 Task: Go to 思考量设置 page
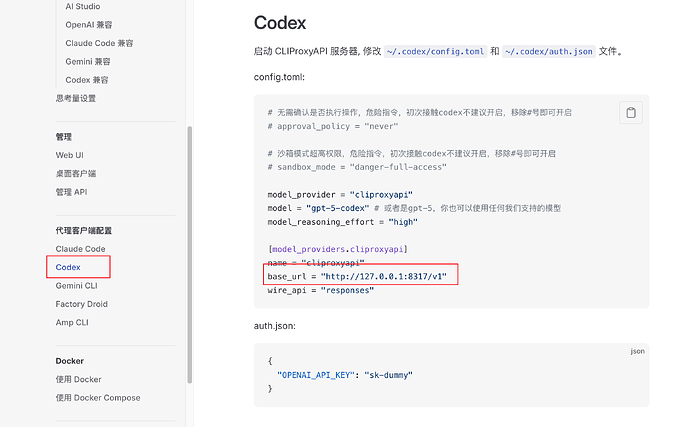pyautogui.click(x=76, y=98)
